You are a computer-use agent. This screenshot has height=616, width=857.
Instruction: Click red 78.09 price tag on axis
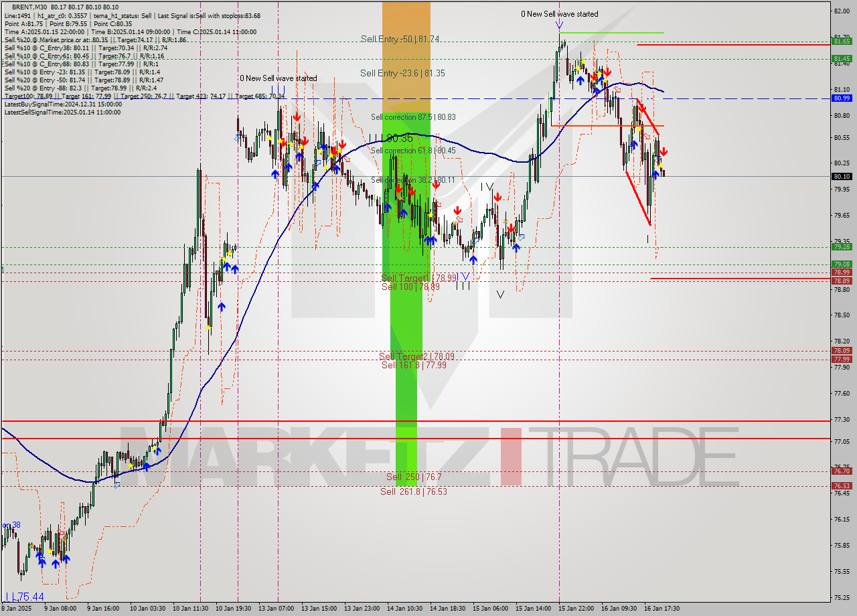(x=841, y=351)
